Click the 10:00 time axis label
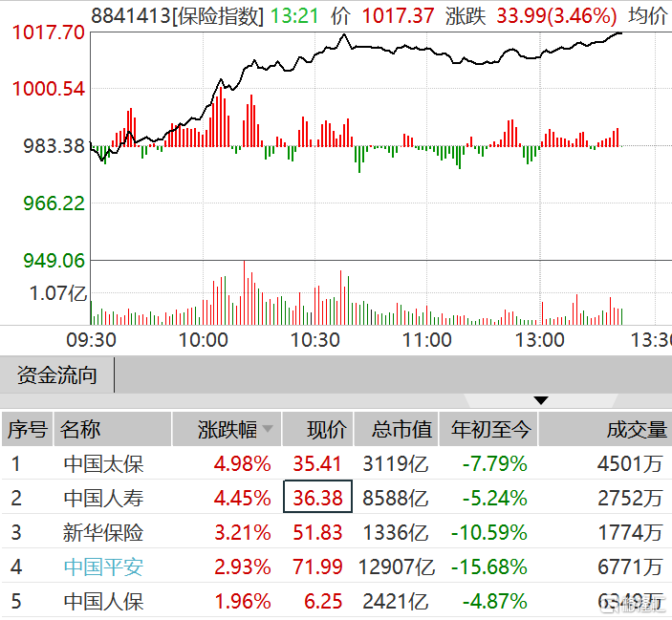 coord(204,340)
